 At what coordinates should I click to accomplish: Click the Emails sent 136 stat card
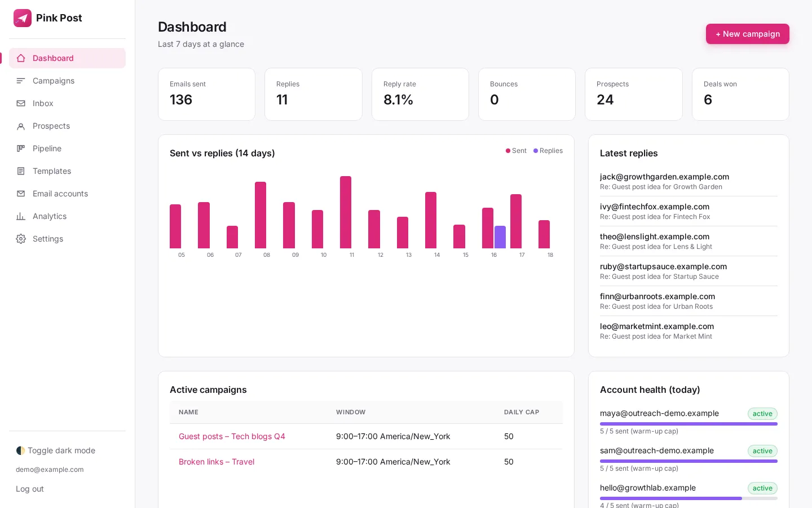(206, 94)
